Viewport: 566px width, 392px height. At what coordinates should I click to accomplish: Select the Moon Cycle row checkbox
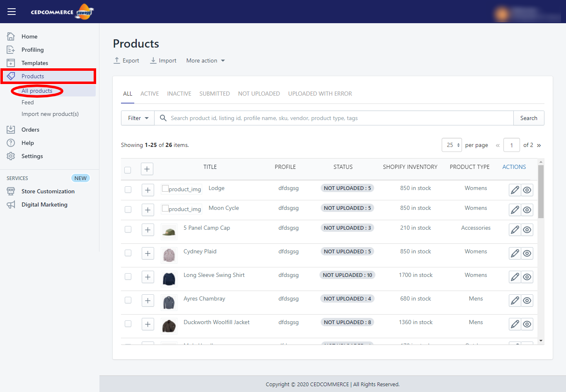(128, 209)
